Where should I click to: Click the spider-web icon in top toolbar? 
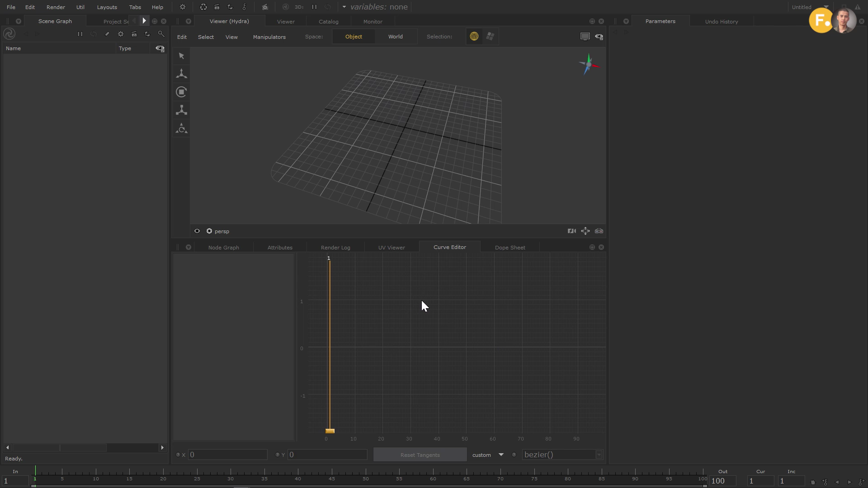tap(265, 7)
